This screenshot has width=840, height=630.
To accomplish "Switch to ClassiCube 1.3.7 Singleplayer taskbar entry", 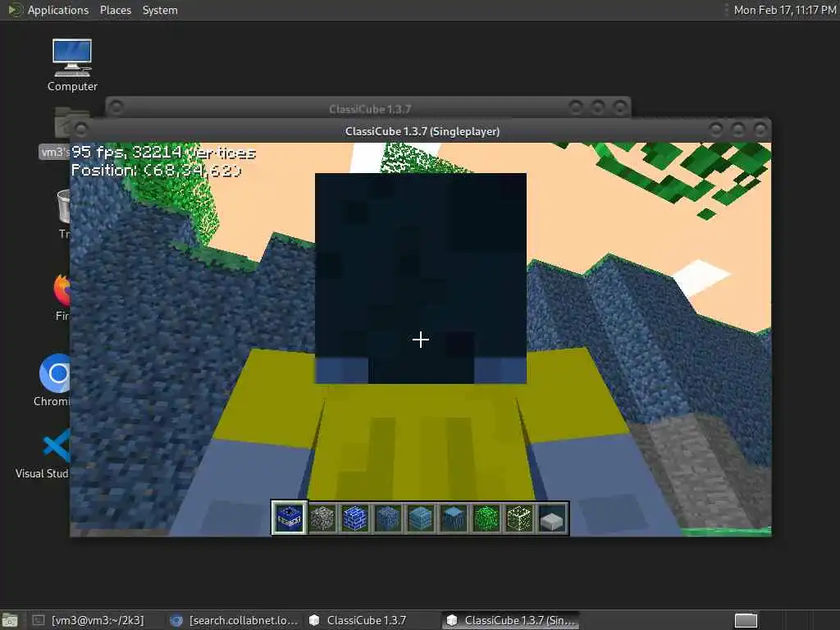I will [511, 620].
